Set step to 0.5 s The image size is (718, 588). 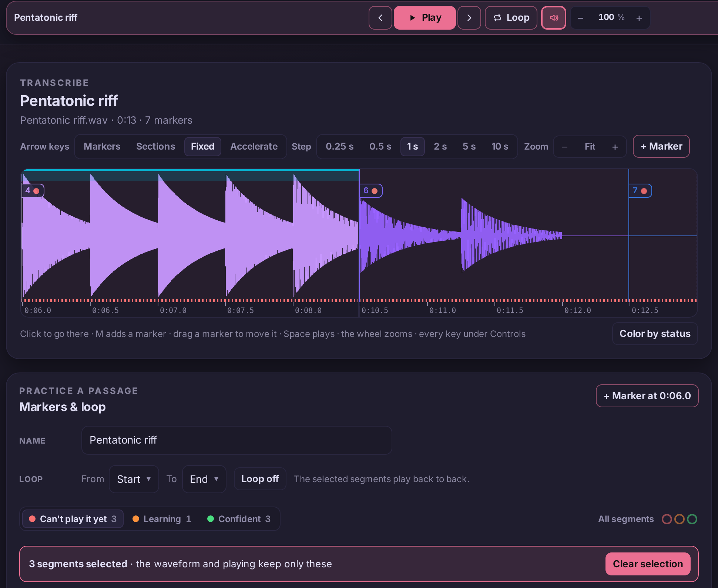tap(380, 147)
